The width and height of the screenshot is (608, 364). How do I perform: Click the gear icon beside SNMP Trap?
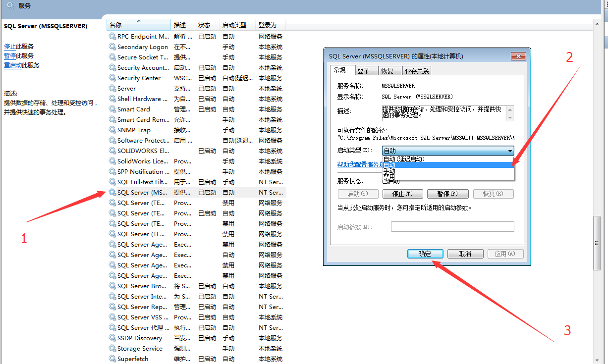(x=112, y=130)
